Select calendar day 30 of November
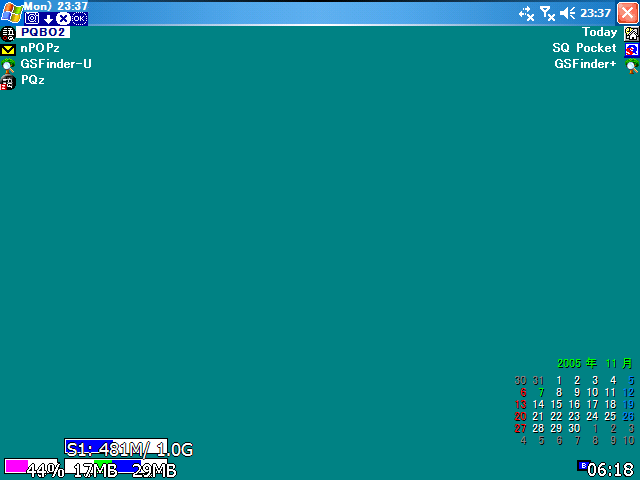 574,429
